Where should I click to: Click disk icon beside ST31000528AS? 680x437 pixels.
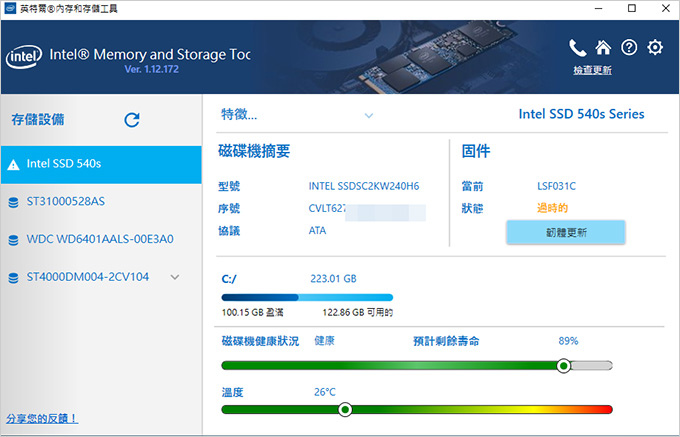(13, 202)
